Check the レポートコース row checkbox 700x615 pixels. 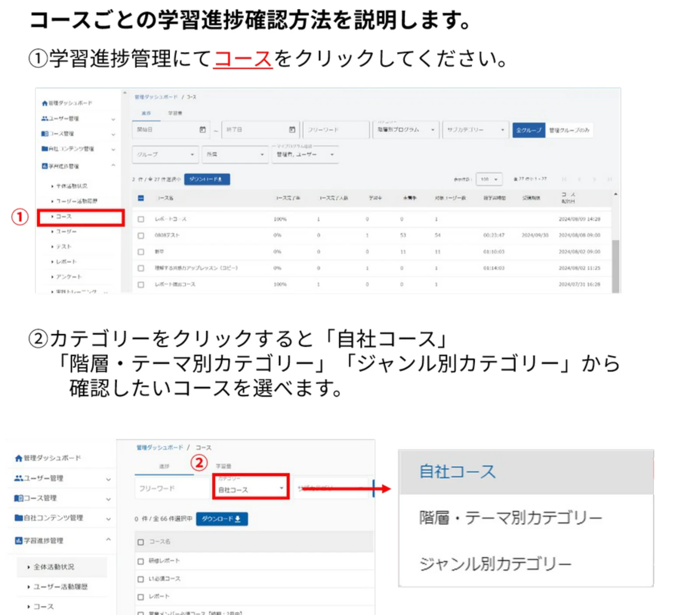click(141, 219)
